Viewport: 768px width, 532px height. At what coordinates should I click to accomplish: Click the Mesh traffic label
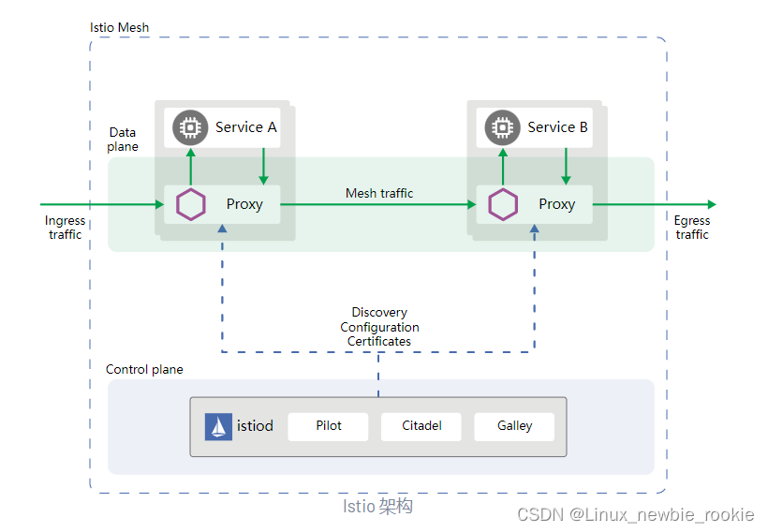379,194
